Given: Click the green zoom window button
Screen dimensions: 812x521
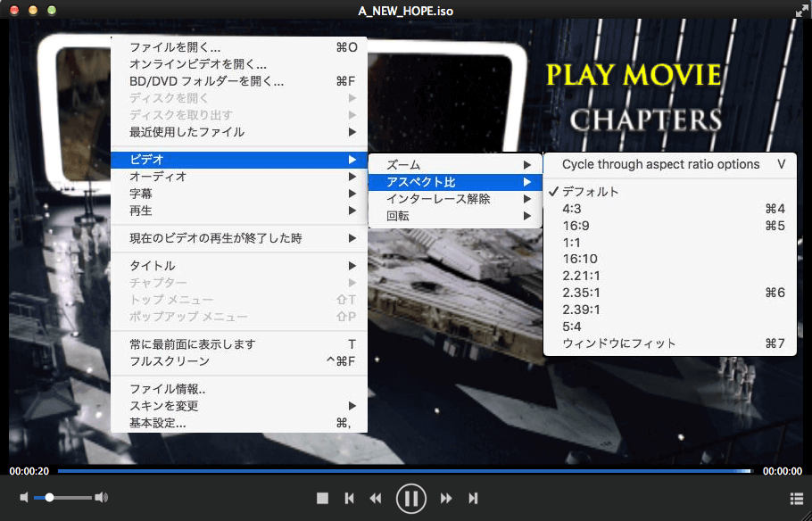Looking at the screenshot, I should tap(51, 11).
